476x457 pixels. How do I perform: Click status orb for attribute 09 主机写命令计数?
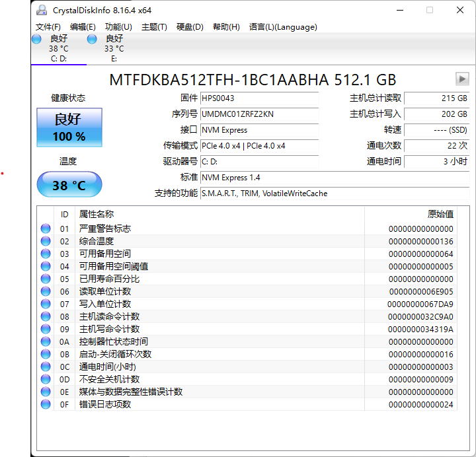pos(46,329)
